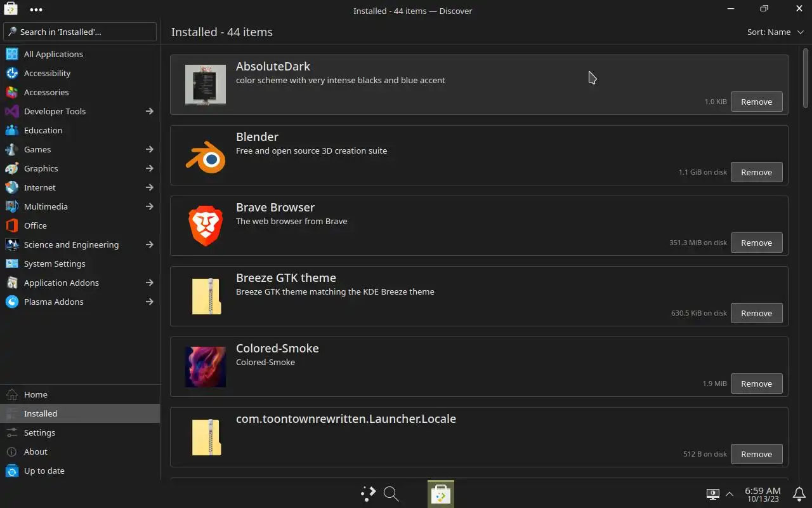Viewport: 812px width, 508px height.
Task: Remove Colored-Smoke
Action: 756,384
